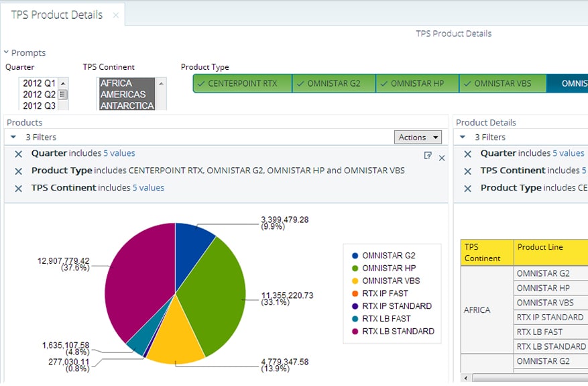The height and width of the screenshot is (386, 588).
Task: Select AMERICAS in TPS Continent list
Action: [x=127, y=94]
